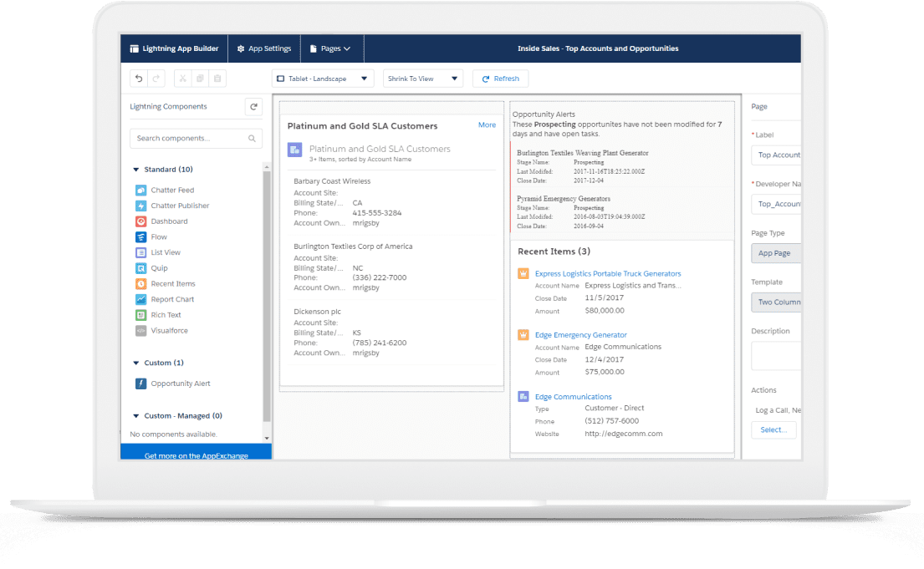Click the Redo arrow icon

156,79
